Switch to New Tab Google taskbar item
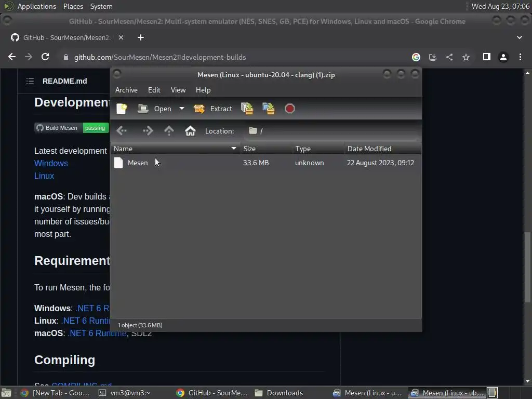 tap(55, 393)
